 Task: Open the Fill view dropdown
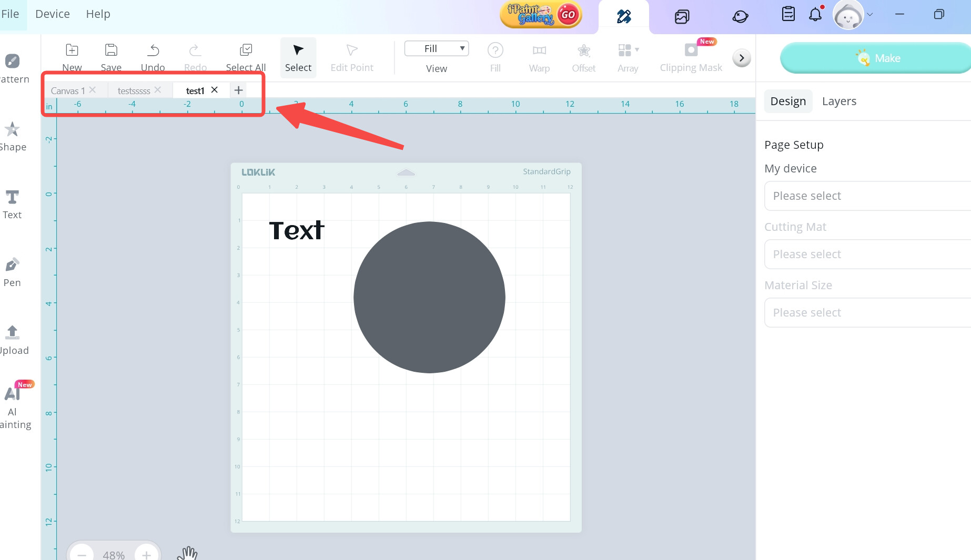click(436, 48)
